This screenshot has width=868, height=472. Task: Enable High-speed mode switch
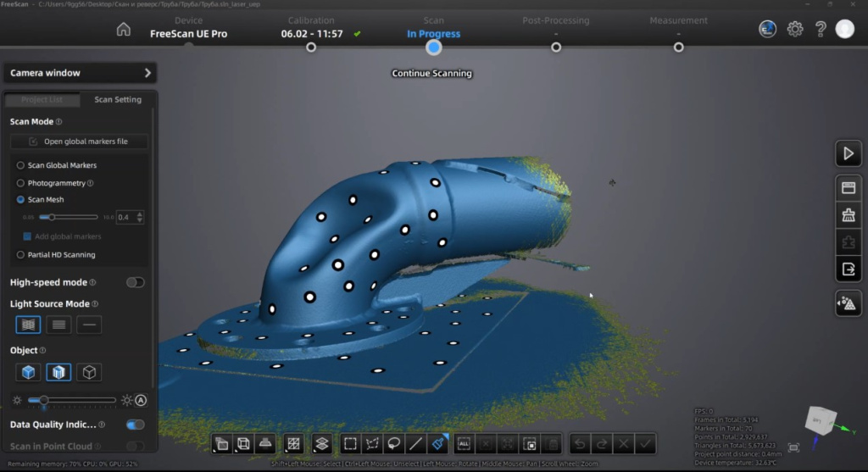point(135,282)
